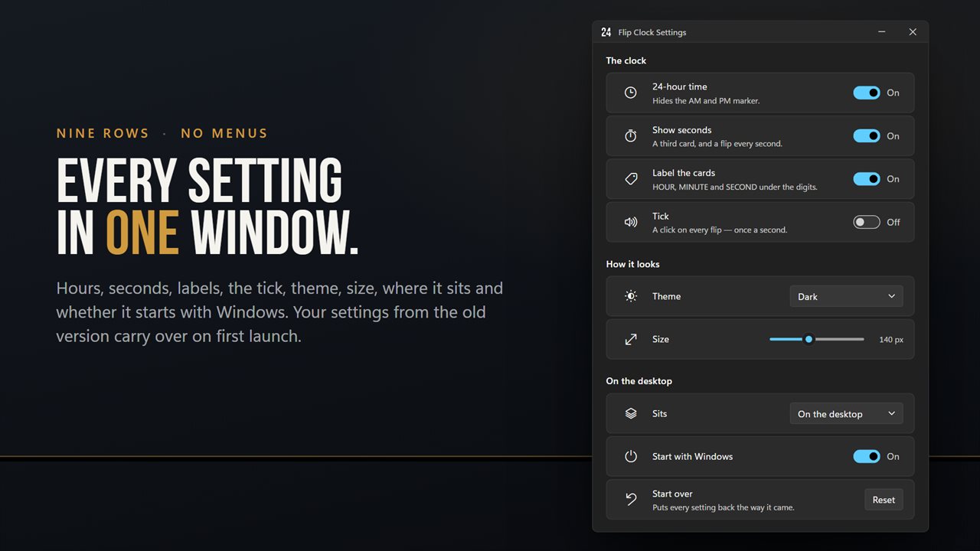Click the "Start over" row label
The width and height of the screenshot is (980, 551).
click(x=672, y=494)
